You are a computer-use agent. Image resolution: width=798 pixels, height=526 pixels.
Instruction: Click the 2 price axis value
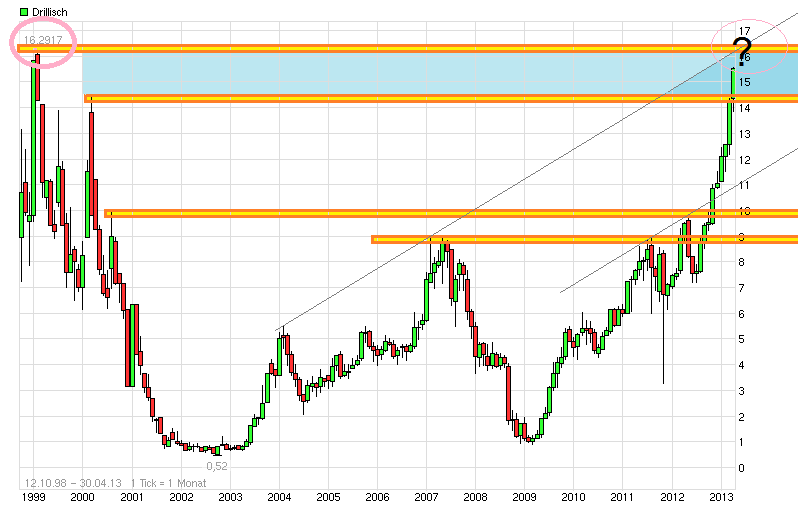(742, 417)
